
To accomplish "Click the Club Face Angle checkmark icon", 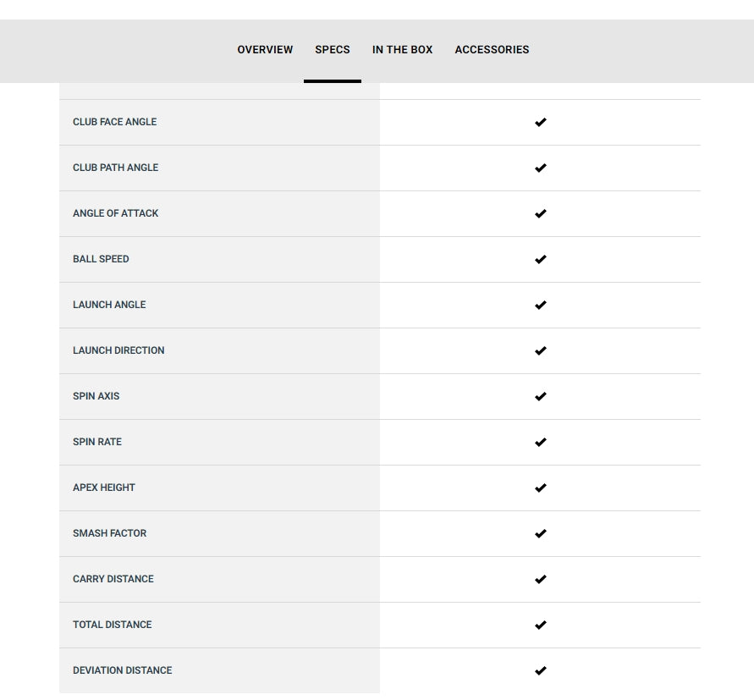I will click(x=541, y=122).
